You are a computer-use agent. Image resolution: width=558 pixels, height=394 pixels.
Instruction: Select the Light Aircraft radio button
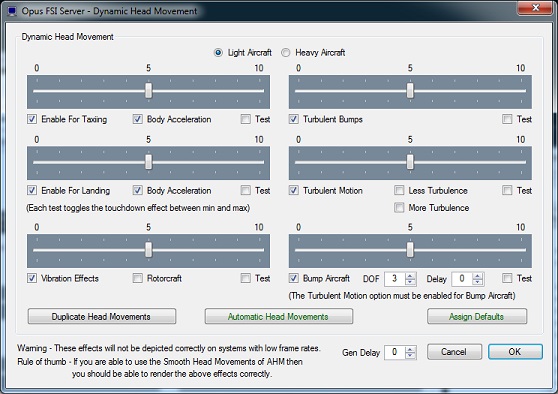click(218, 53)
